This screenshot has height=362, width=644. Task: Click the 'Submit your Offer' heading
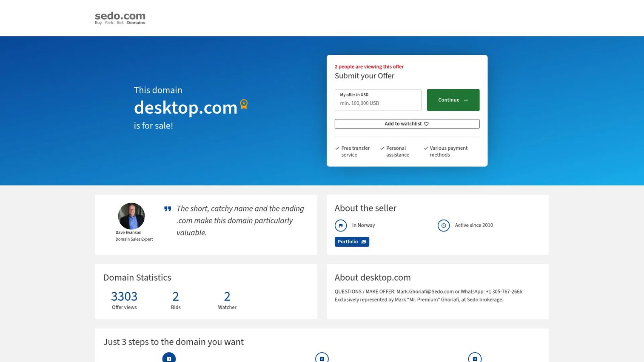click(x=365, y=76)
